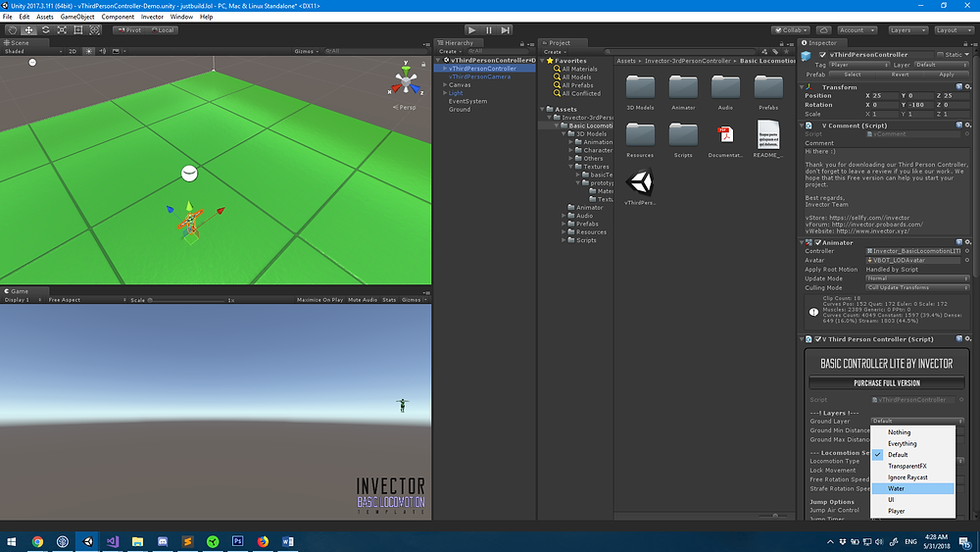Click the Play button
The image size is (980, 552).
(472, 30)
